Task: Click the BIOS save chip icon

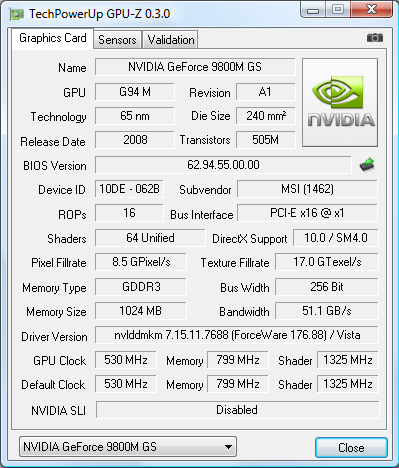Action: click(x=367, y=164)
